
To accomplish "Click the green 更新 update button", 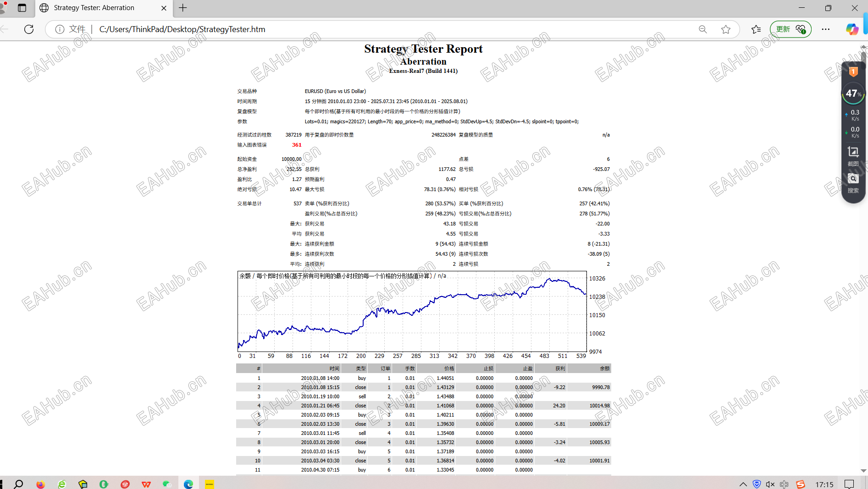I will [791, 29].
